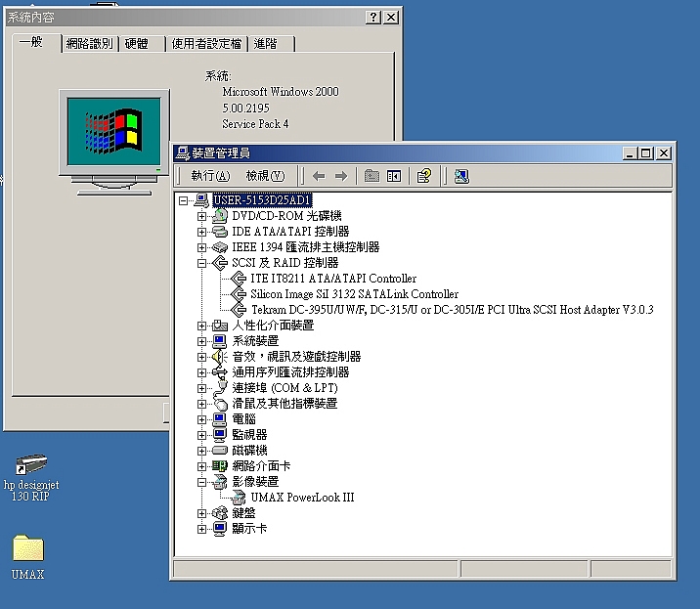Image resolution: width=700 pixels, height=609 pixels.
Task: Switch to the 進階 tab
Action: tap(271, 44)
